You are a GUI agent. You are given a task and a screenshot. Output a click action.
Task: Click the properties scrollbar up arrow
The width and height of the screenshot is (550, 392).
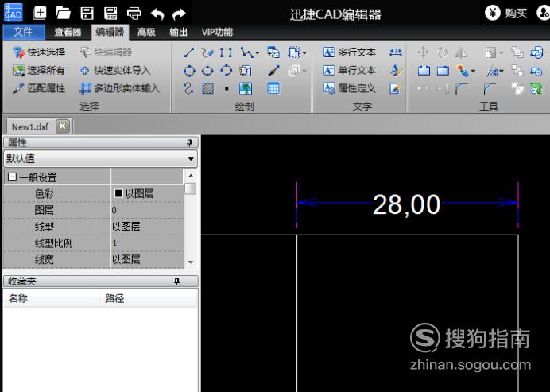[x=191, y=176]
